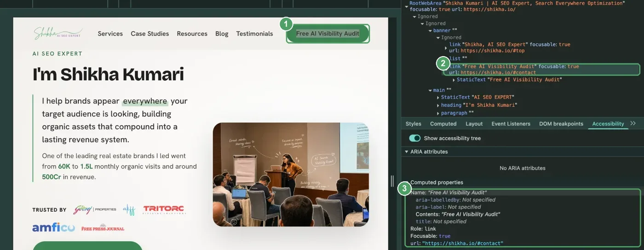Click the Godrej Properties logo
The height and width of the screenshot is (250, 644).
tap(95, 209)
